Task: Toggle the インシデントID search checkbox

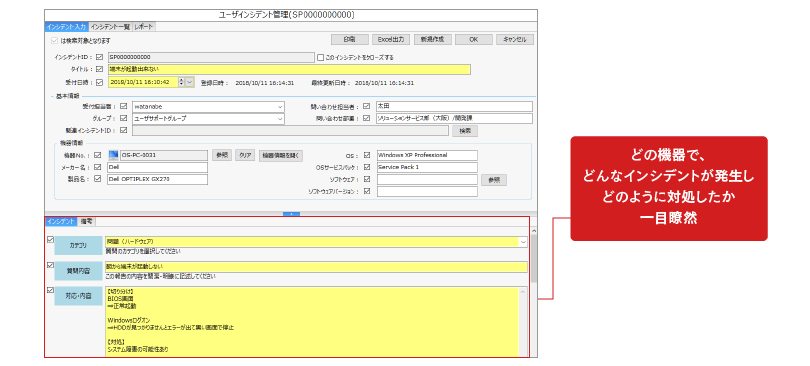Action: coord(99,57)
